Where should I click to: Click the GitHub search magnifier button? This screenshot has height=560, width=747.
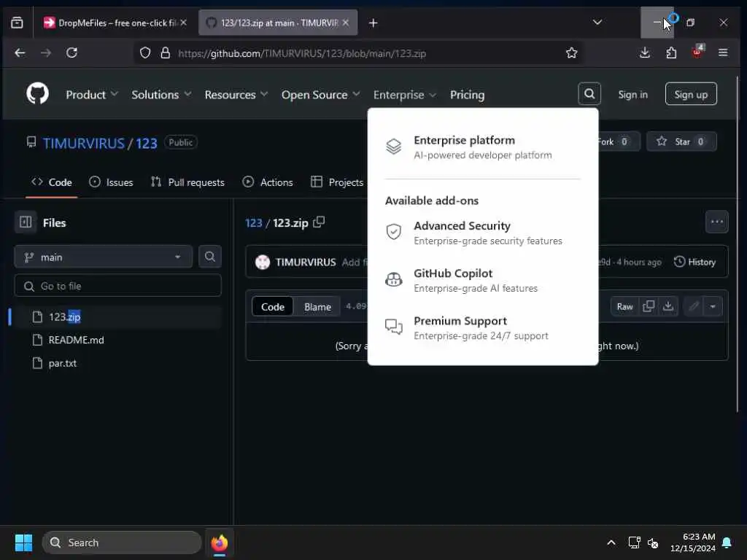[x=589, y=94]
